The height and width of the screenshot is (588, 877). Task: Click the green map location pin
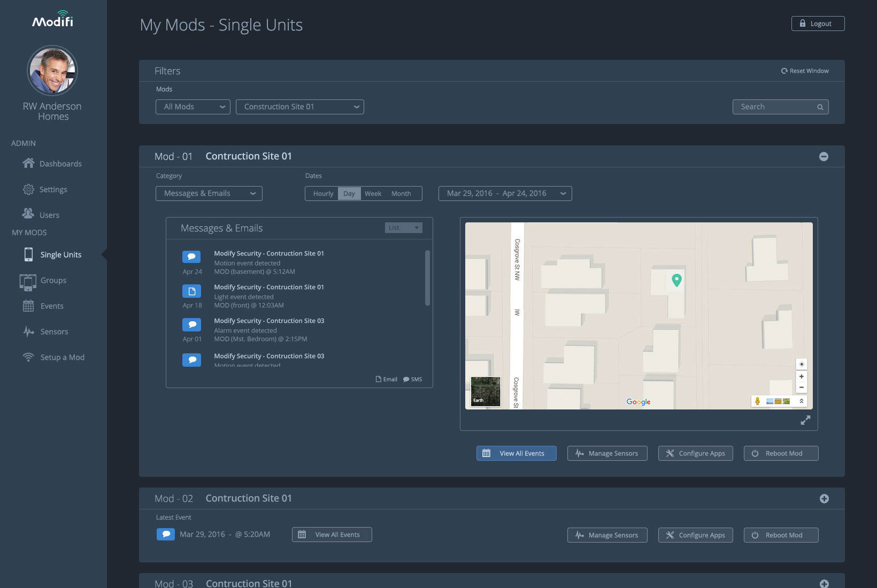coord(676,280)
